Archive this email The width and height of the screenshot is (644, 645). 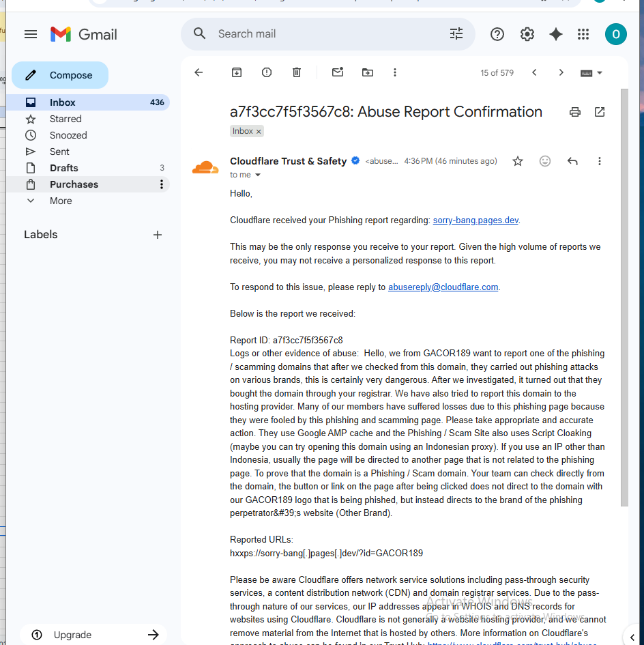coord(237,73)
